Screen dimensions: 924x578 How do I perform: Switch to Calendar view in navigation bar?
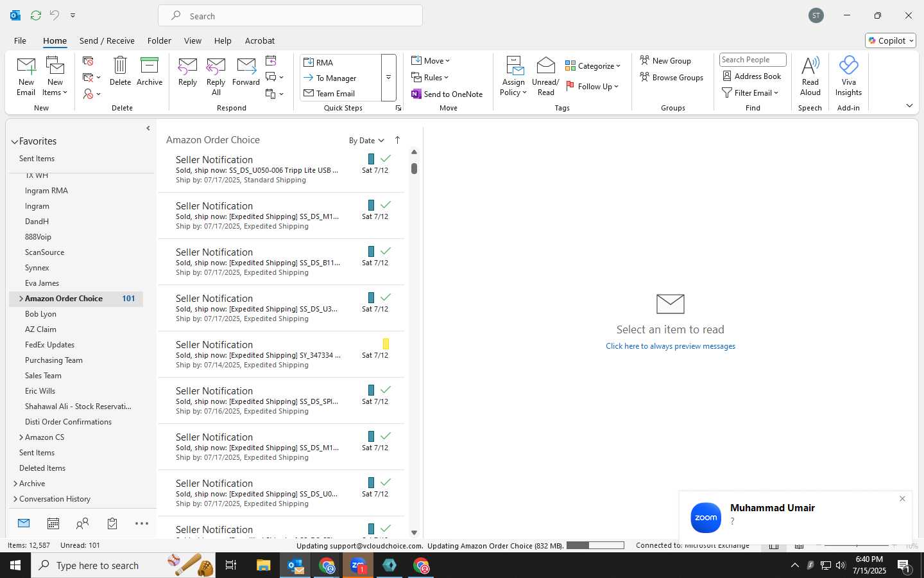53,524
